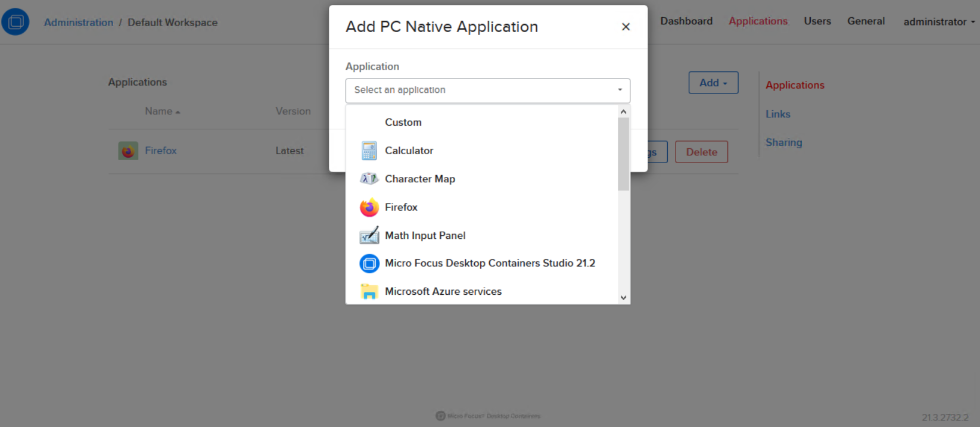Select the Math Input Panel icon
This screenshot has width=980, height=427.
[x=369, y=235]
